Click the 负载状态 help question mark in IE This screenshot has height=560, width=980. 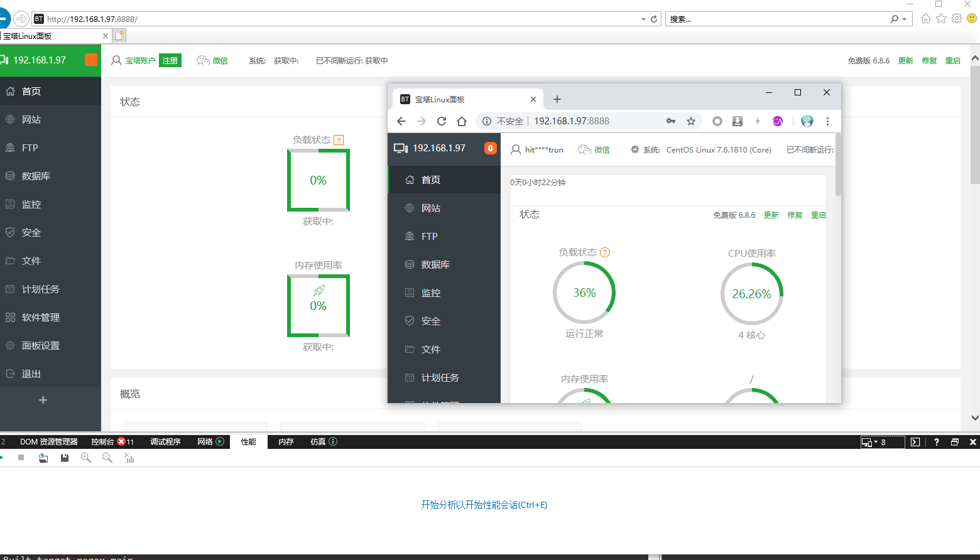(339, 140)
